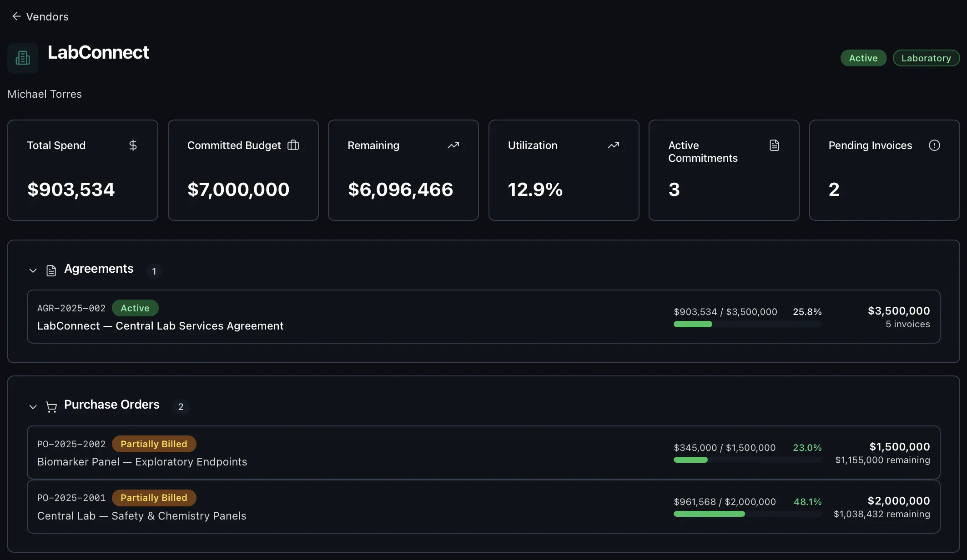Image resolution: width=967 pixels, height=560 pixels.
Task: Toggle the Active status badge for LabConnect
Action: point(863,58)
